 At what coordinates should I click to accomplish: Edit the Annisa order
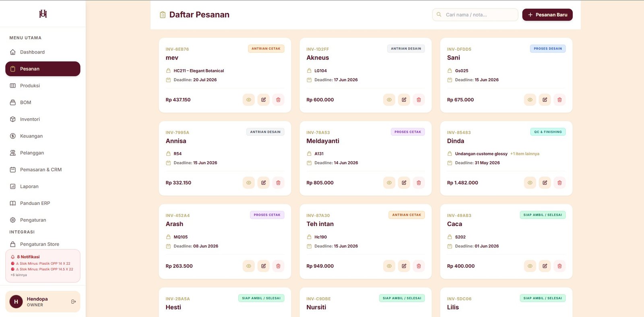[264, 183]
